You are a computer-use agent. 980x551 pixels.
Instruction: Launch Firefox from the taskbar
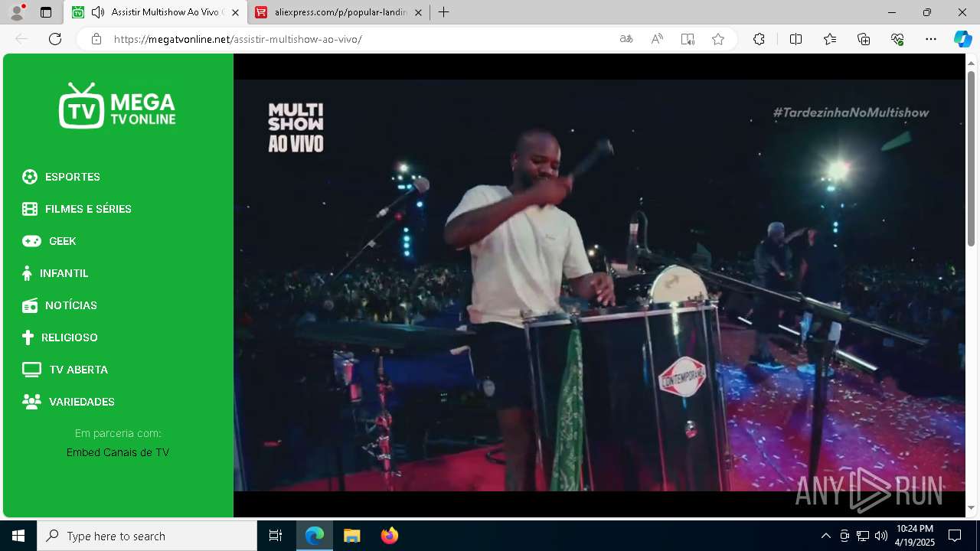pos(389,536)
